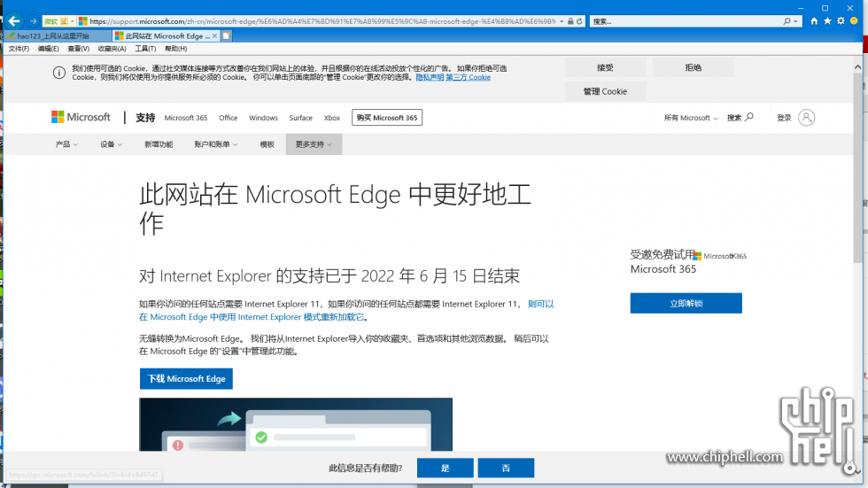Expand the 设备 dropdown menu

coord(111,144)
